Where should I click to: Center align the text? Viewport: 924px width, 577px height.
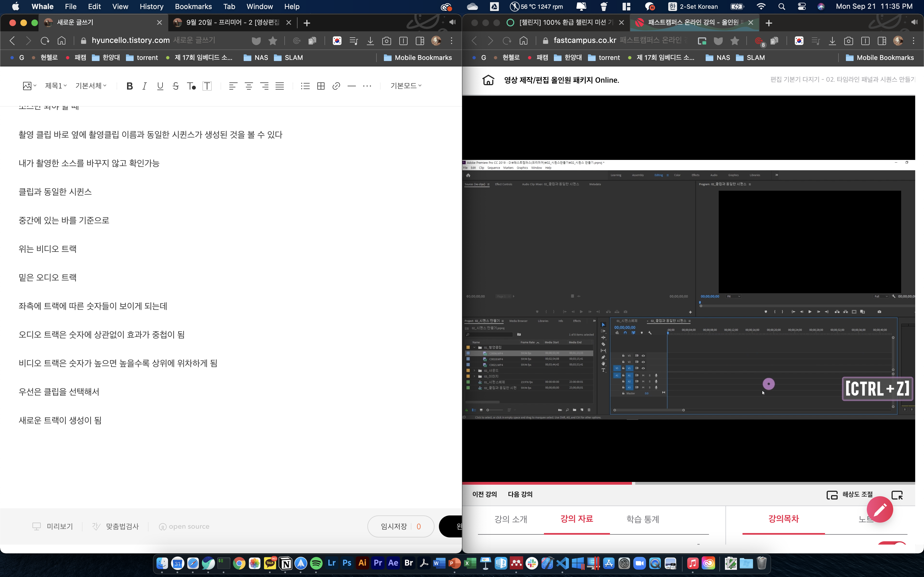click(x=249, y=86)
